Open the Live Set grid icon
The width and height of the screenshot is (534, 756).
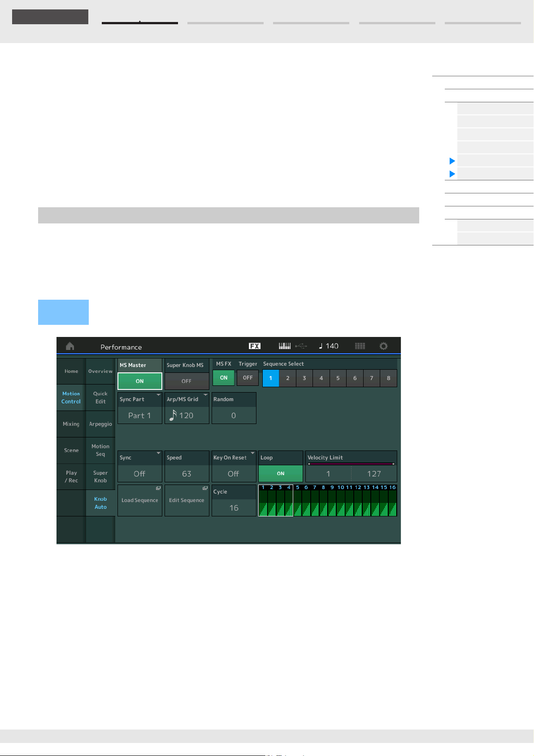[360, 346]
